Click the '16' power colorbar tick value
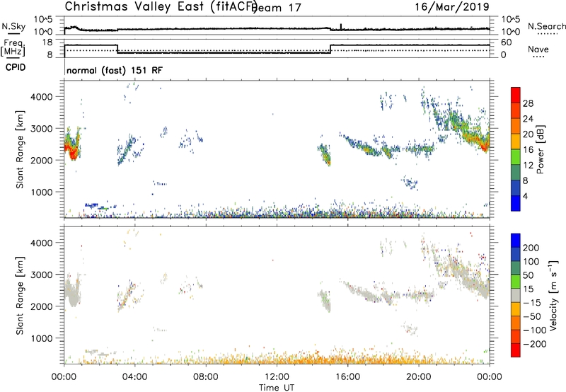 click(528, 150)
